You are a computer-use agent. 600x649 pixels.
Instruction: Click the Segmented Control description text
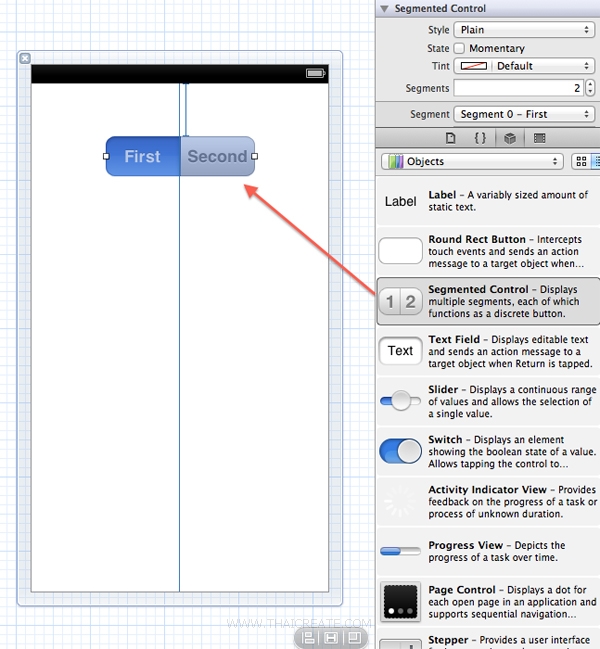[x=504, y=301]
